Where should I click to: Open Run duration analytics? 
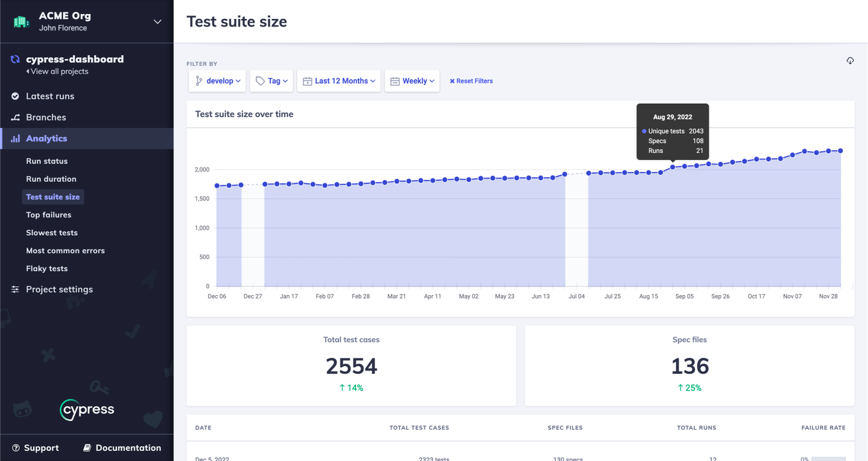coord(51,179)
